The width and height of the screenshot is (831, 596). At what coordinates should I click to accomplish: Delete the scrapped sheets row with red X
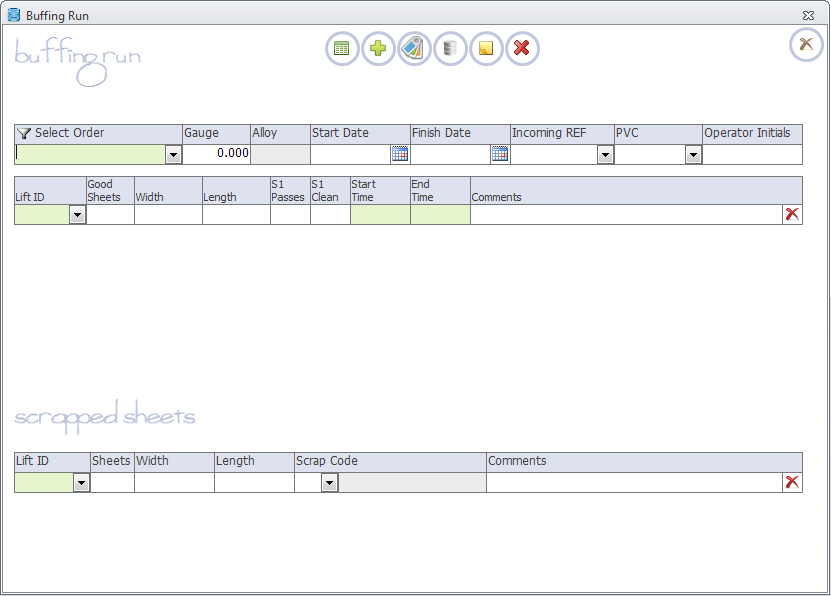pos(792,482)
